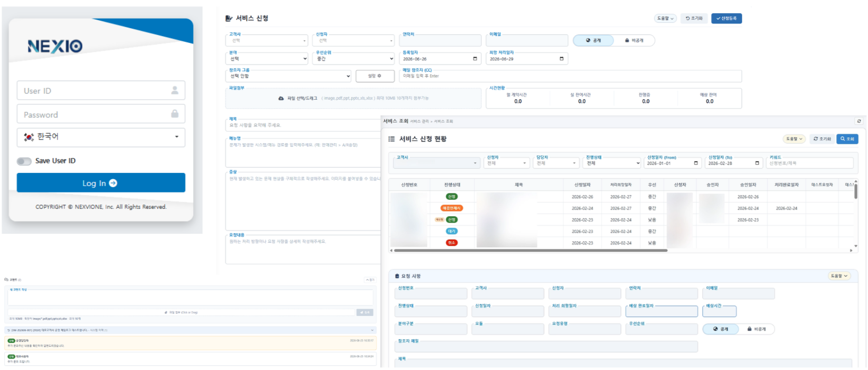Click the 처리희망일자 column header
Image resolution: width=868 pixels, height=370 pixels.
tap(621, 184)
